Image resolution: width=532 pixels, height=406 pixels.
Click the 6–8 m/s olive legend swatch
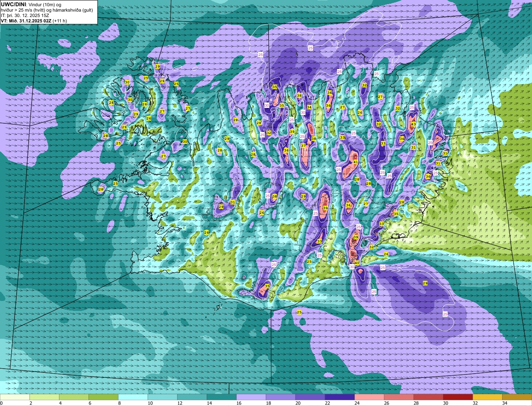(103, 397)
